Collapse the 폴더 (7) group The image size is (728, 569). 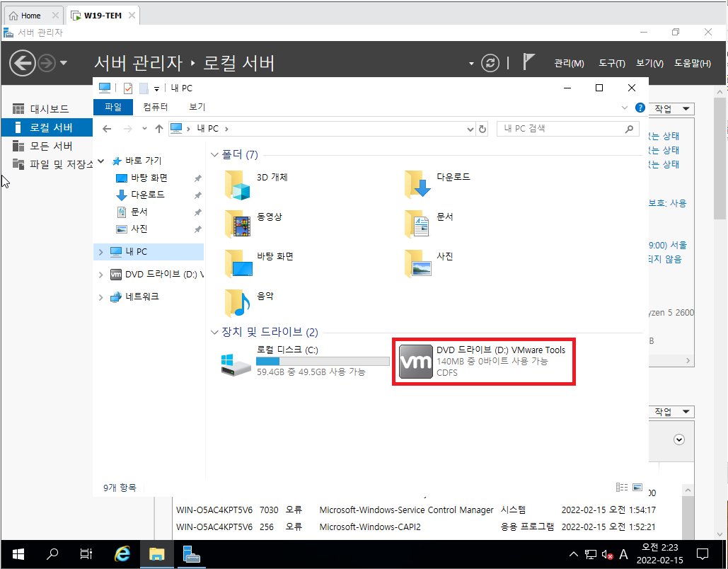pos(214,155)
